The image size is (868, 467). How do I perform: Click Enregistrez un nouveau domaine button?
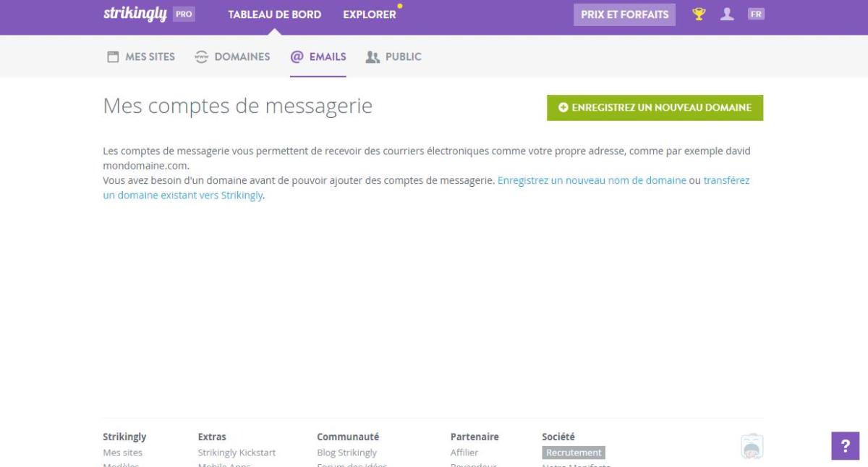coord(655,107)
